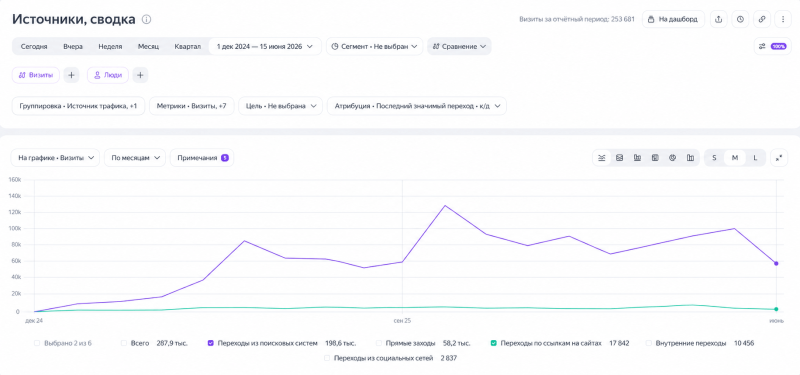The width and height of the screenshot is (800, 375).
Task: Open the 'Сегмент • Не выбран' dropdown
Action: tap(374, 46)
